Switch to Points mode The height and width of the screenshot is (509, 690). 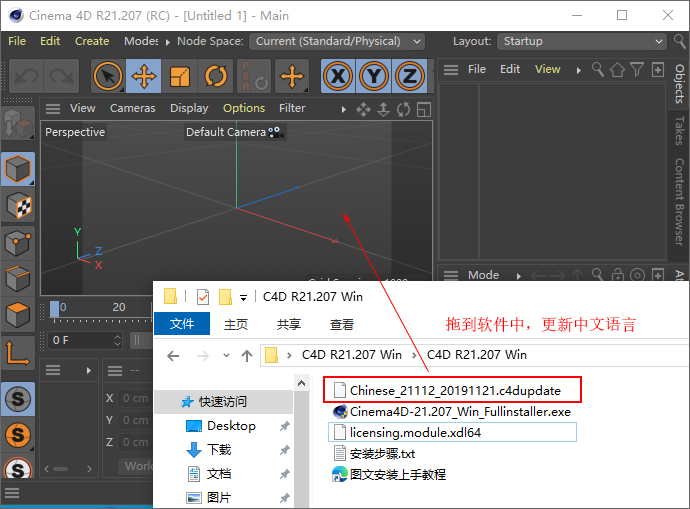pos(18,242)
